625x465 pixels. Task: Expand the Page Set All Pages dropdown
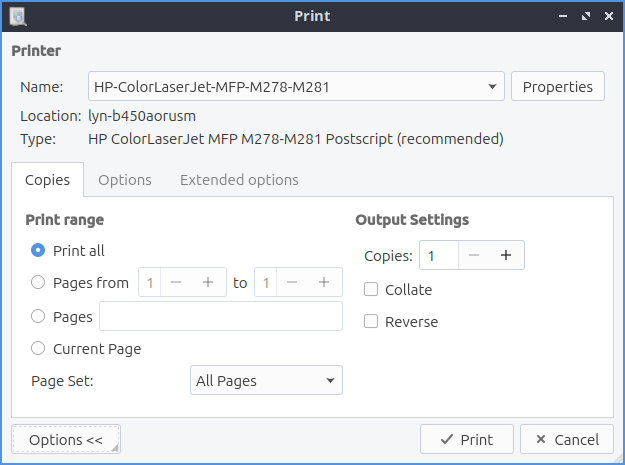[266, 381]
